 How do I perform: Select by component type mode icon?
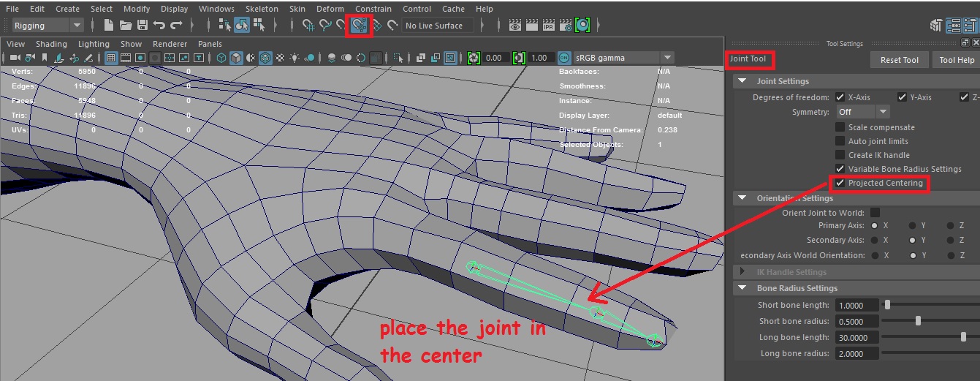pos(259,25)
